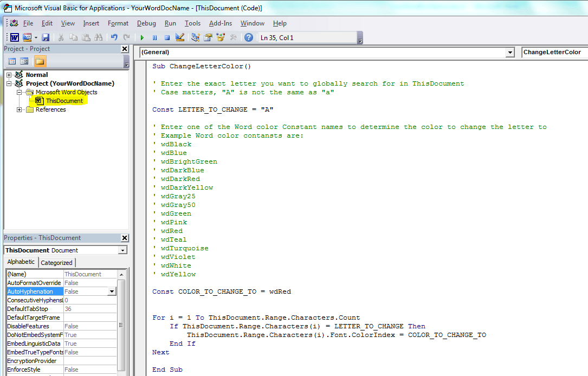Open the Add-Ins menu
588x376 pixels.
point(221,23)
